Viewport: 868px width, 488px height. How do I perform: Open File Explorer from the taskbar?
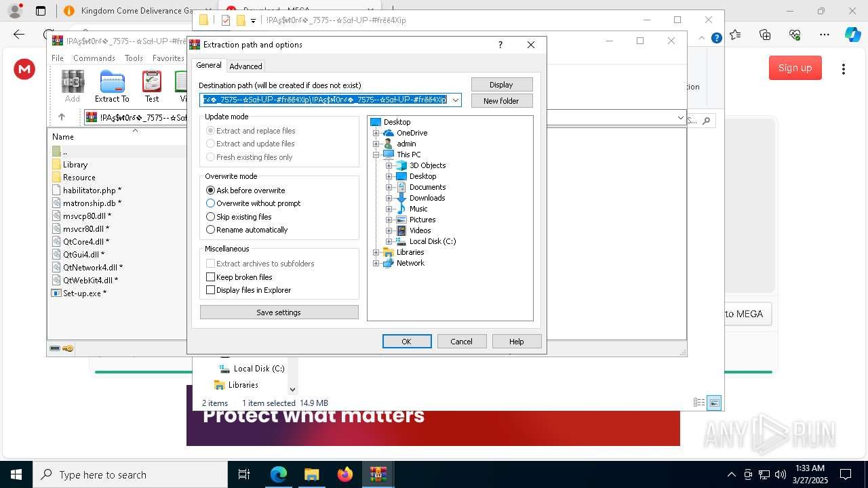[312, 474]
